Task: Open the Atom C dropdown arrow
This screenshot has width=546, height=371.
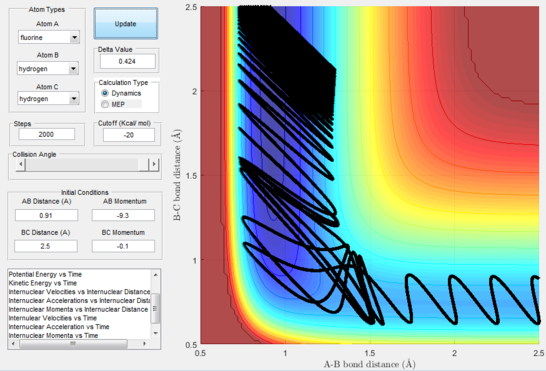Action: tap(74, 99)
